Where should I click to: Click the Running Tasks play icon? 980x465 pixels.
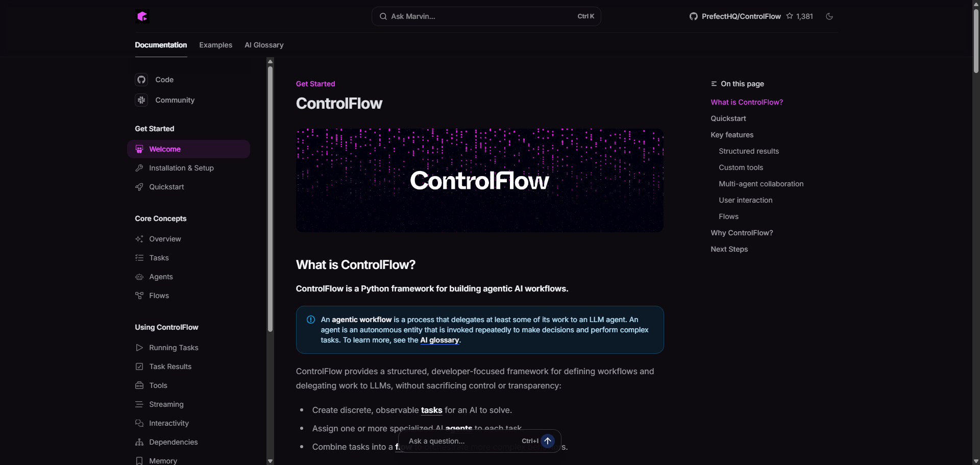pyautogui.click(x=139, y=348)
